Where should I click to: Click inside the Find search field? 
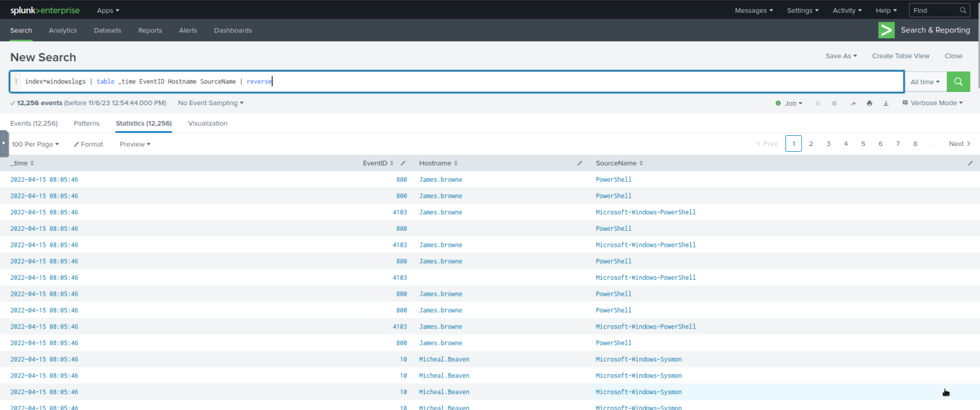(935, 10)
